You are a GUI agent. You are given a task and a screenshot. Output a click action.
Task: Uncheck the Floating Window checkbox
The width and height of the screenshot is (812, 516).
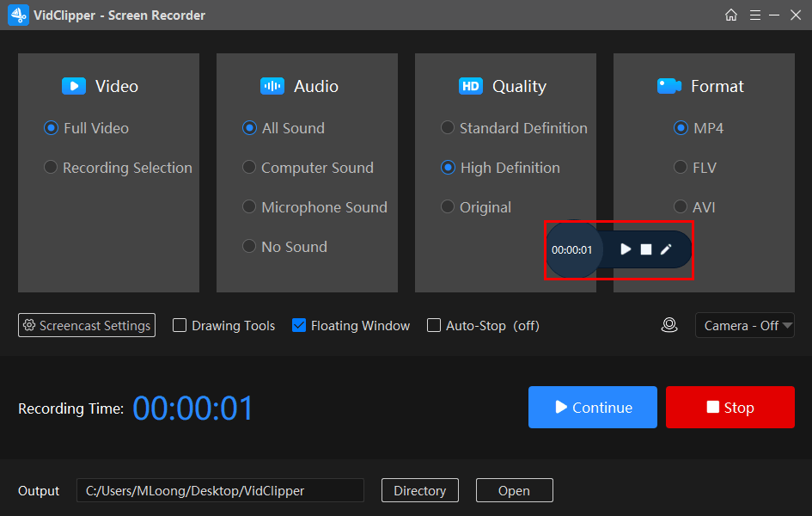[x=299, y=325]
